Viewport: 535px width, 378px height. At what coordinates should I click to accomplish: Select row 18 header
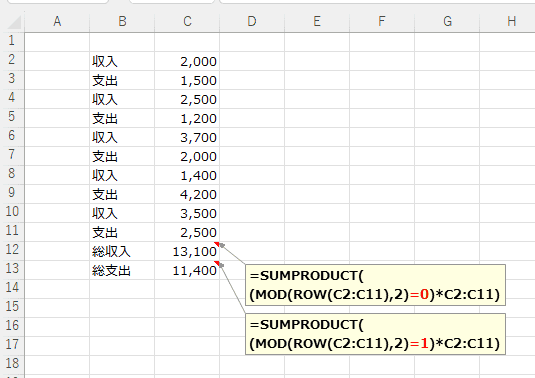tap(12, 363)
